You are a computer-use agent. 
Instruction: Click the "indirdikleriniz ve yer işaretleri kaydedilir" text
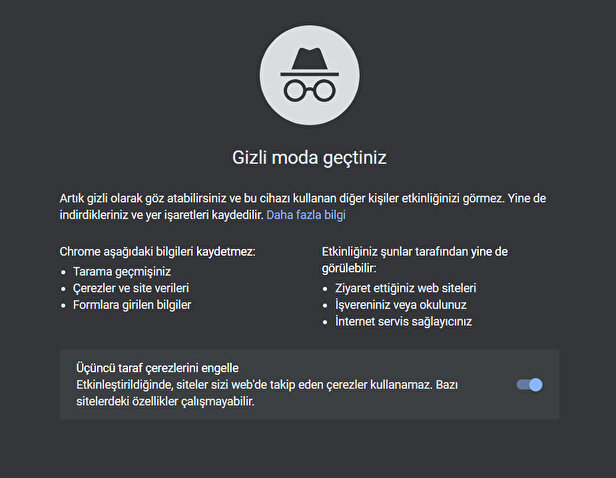click(160, 214)
